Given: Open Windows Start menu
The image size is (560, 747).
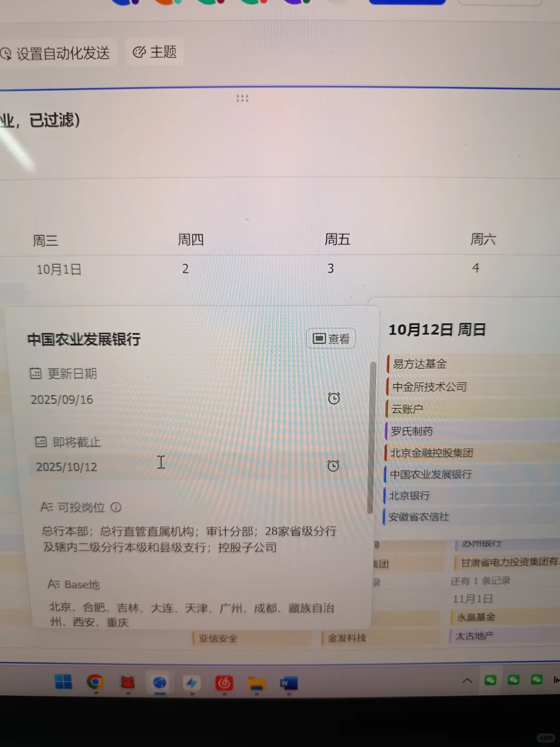Looking at the screenshot, I should click(63, 682).
